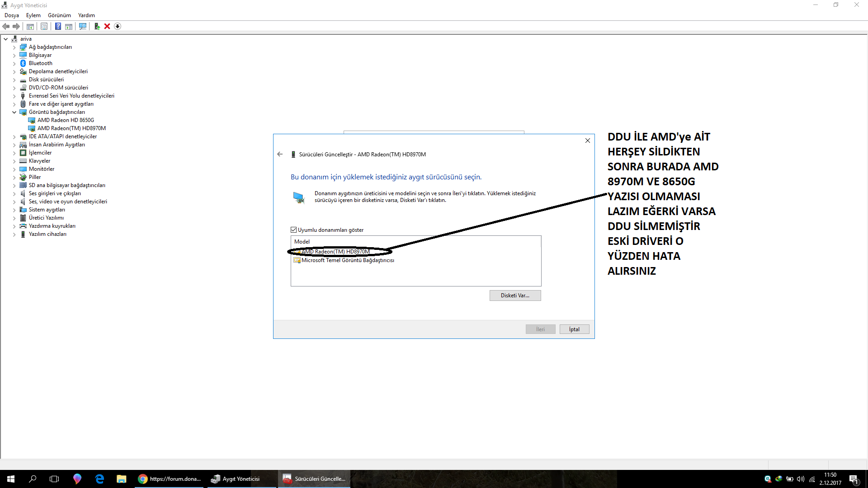Image resolution: width=868 pixels, height=488 pixels.
Task: Select 'Bilgisayar' tree item
Action: 40,55
